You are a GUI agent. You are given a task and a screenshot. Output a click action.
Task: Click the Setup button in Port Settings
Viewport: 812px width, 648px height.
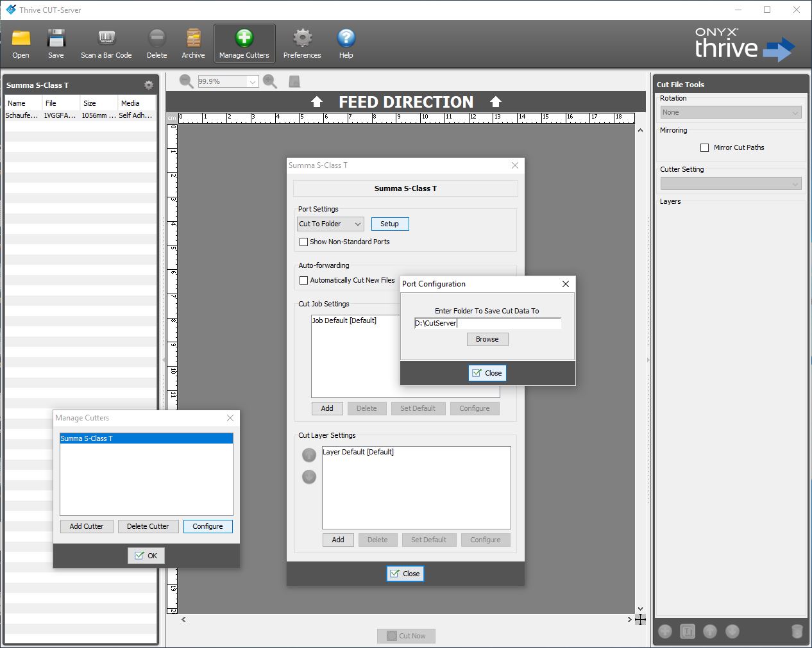tap(389, 224)
